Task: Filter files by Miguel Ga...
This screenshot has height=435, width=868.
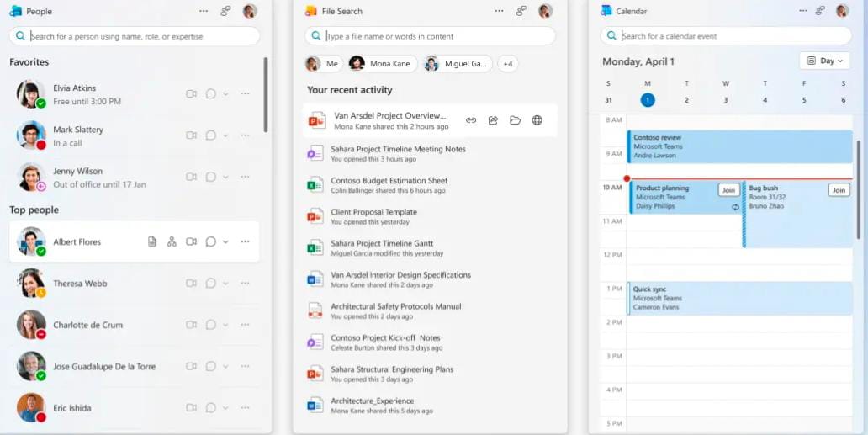Action: [x=458, y=64]
